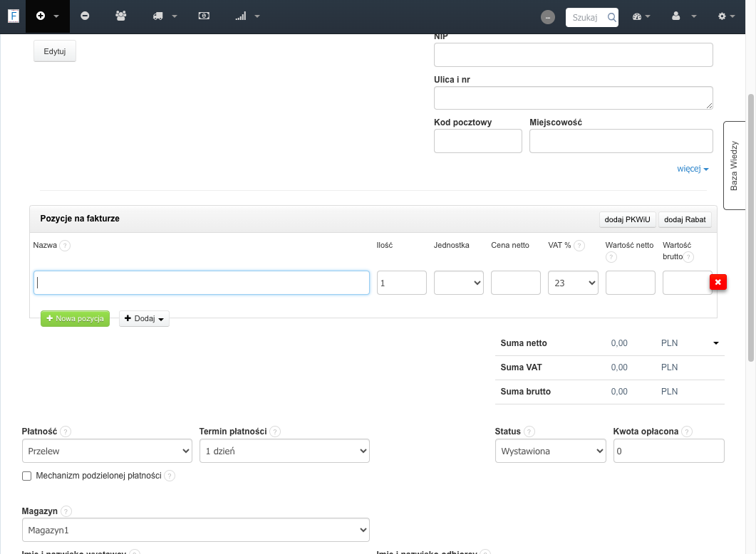The width and height of the screenshot is (756, 554).
Task: Click help icon next to Płatność
Action: (x=66, y=432)
